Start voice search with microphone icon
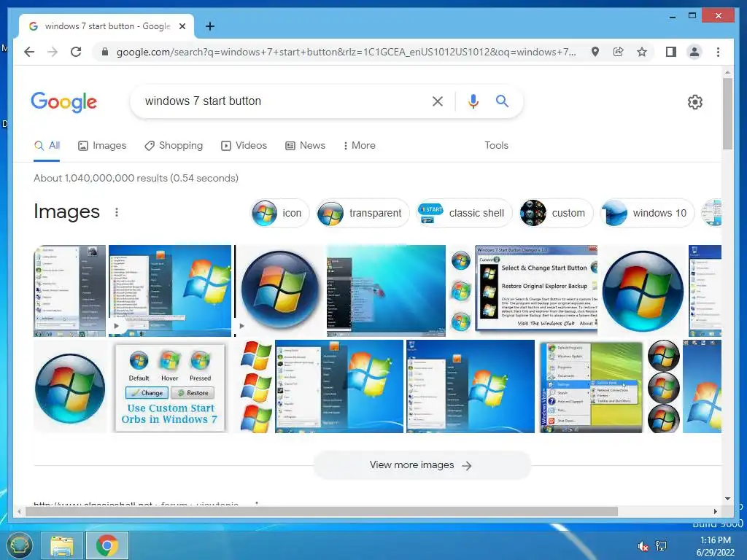The width and height of the screenshot is (747, 560). [x=473, y=101]
